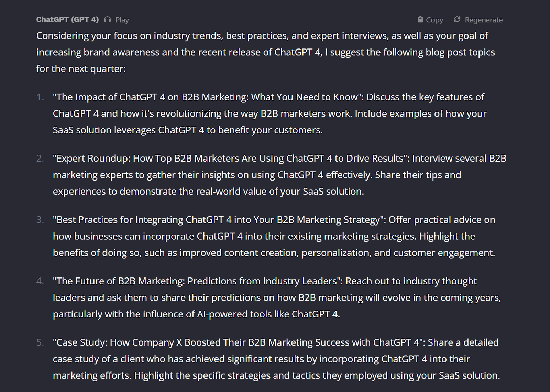The image size is (550, 392).
Task: Click the ChatGPT (GPT 4) model label
Action: click(67, 20)
